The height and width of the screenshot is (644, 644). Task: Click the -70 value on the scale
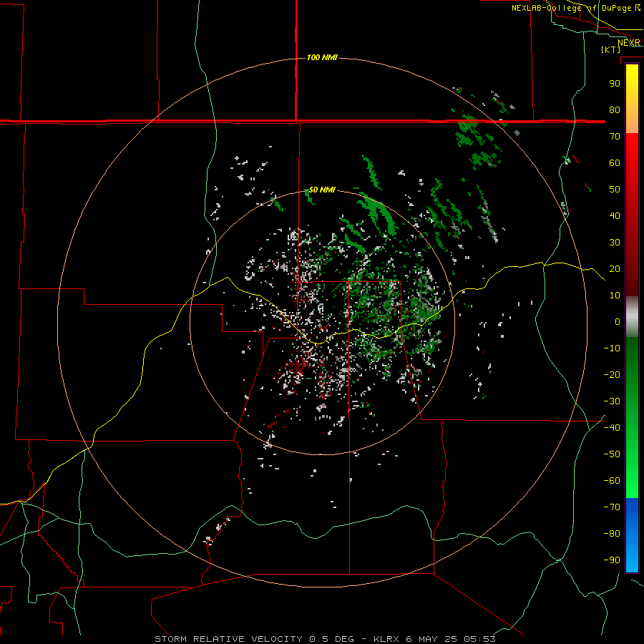click(x=612, y=507)
